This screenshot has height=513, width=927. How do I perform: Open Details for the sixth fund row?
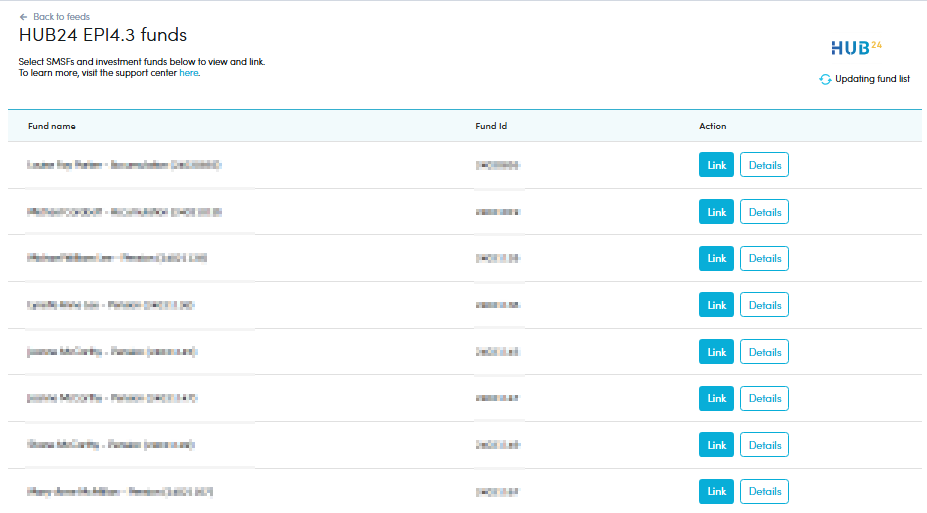click(764, 398)
